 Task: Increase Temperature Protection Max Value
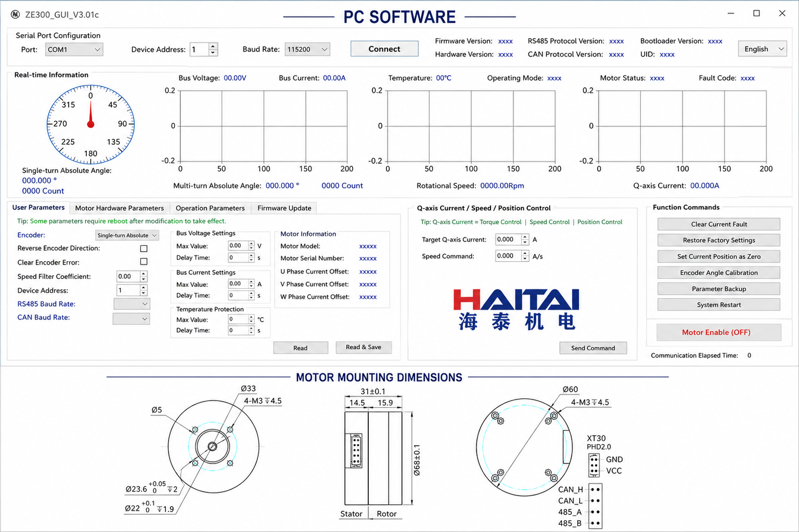[252, 317]
